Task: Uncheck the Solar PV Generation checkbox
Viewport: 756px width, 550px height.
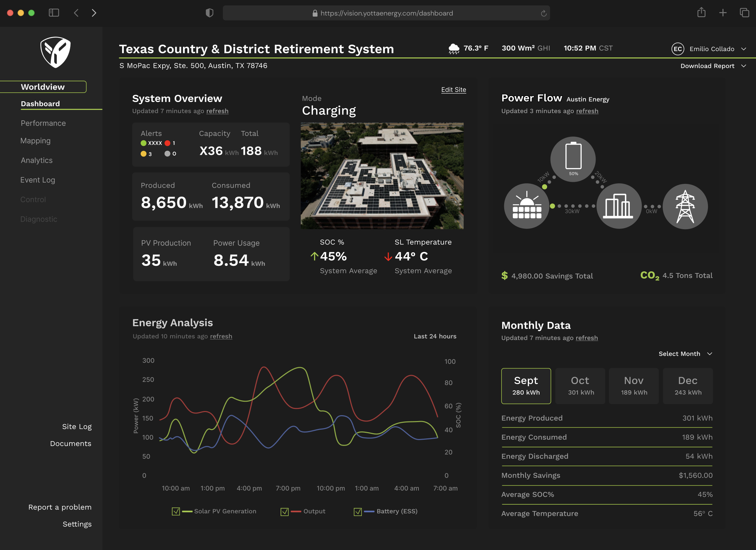Action: [x=176, y=511]
